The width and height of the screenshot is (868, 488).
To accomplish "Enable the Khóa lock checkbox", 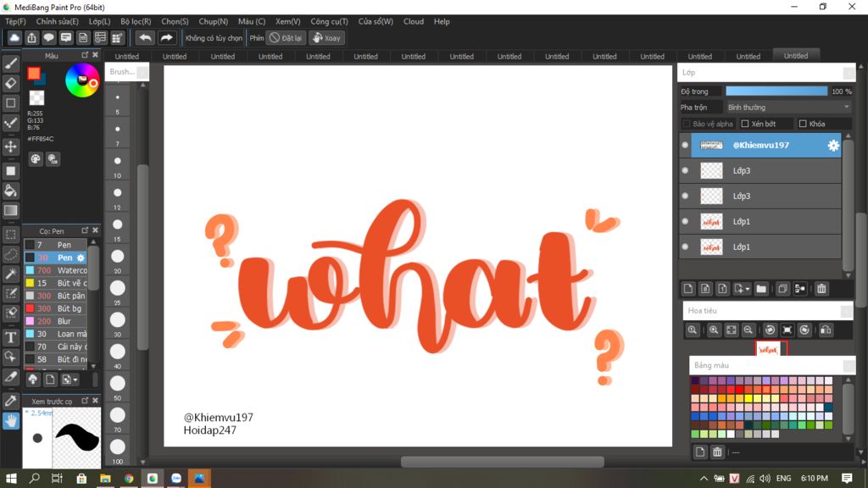I will click(803, 124).
